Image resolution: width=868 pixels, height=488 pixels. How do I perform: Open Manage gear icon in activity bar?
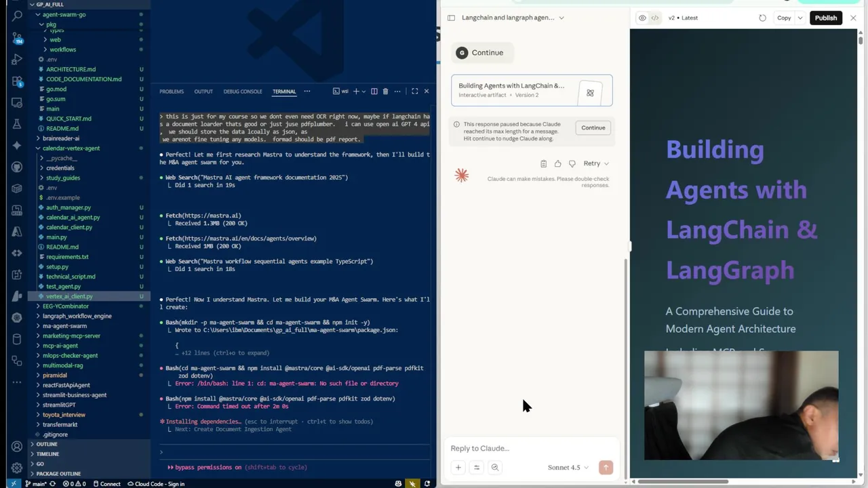[x=17, y=468]
